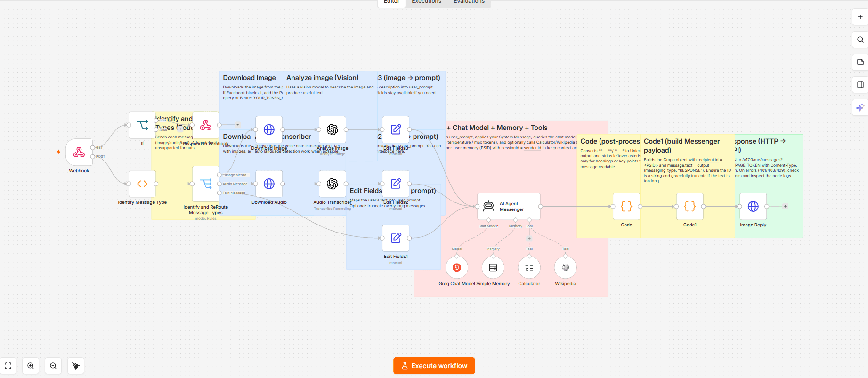
Task: Open the Wikipedia tool node
Action: 566,267
